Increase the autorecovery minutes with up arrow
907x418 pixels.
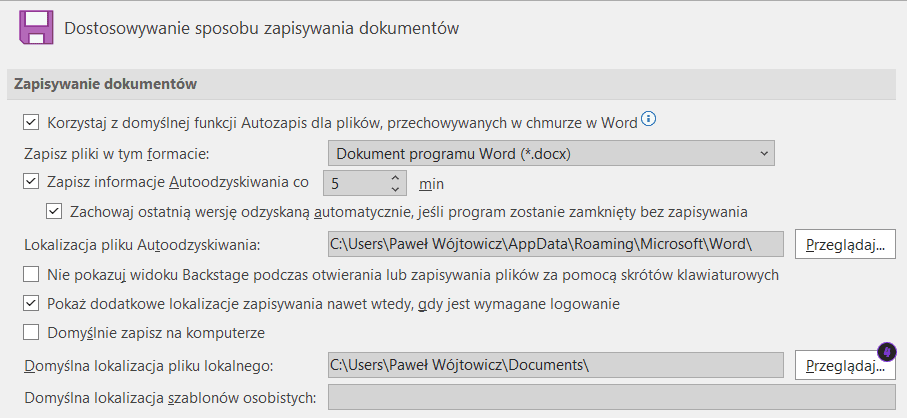click(395, 177)
